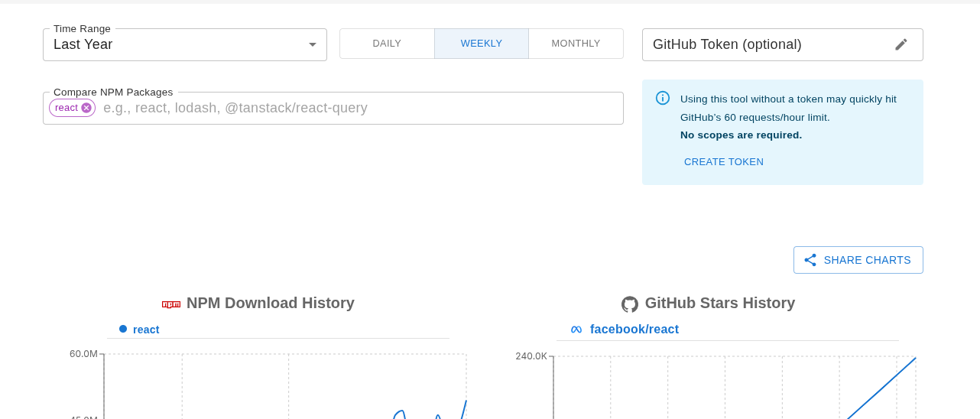Screen dimensions: 980x419
Task: Select the DAILY interval
Action: coord(387,44)
